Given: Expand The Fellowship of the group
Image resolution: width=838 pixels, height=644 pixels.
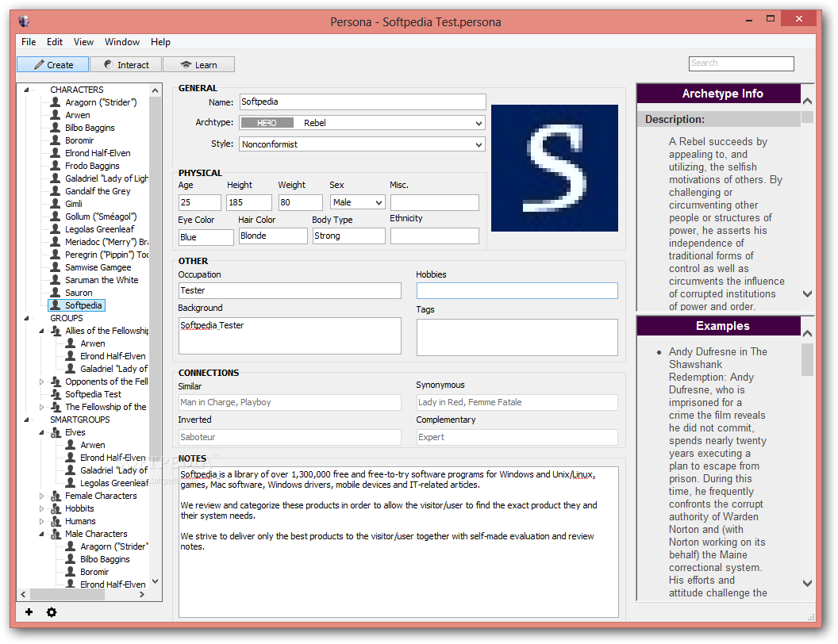Looking at the screenshot, I should [x=41, y=407].
